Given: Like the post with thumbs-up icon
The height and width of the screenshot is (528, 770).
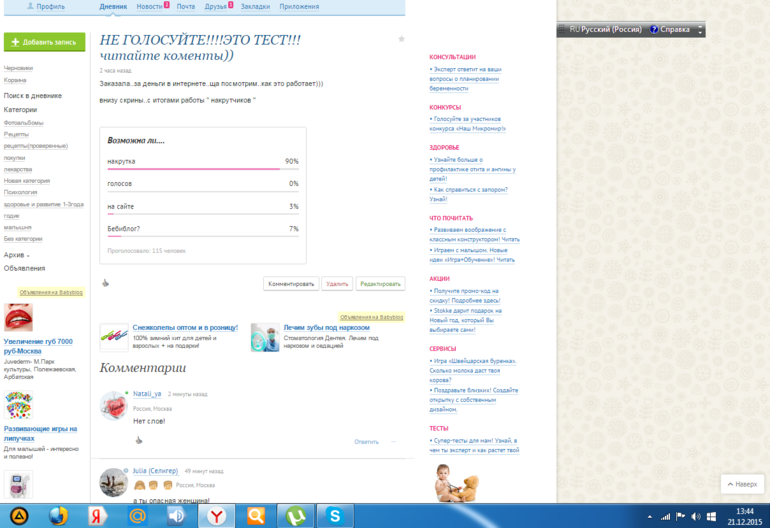Looking at the screenshot, I should click(105, 283).
